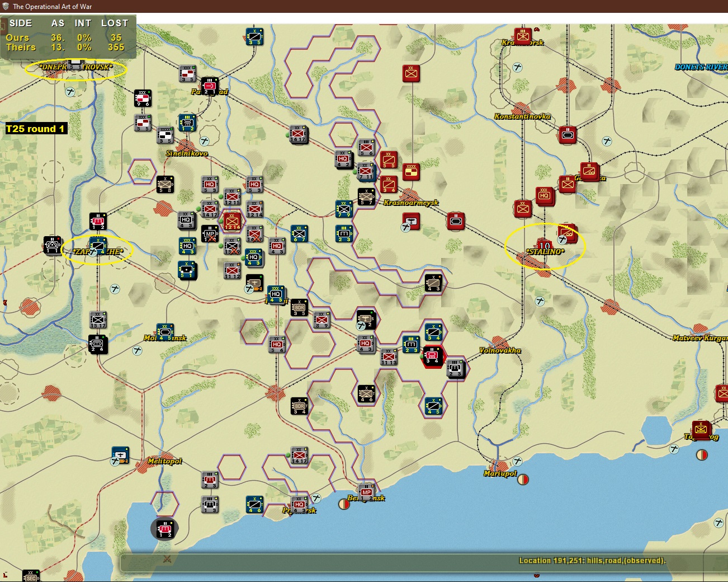Image resolution: width=728 pixels, height=582 pixels.
Task: Click the black 4 6 brigade counter
Action: click(366, 393)
